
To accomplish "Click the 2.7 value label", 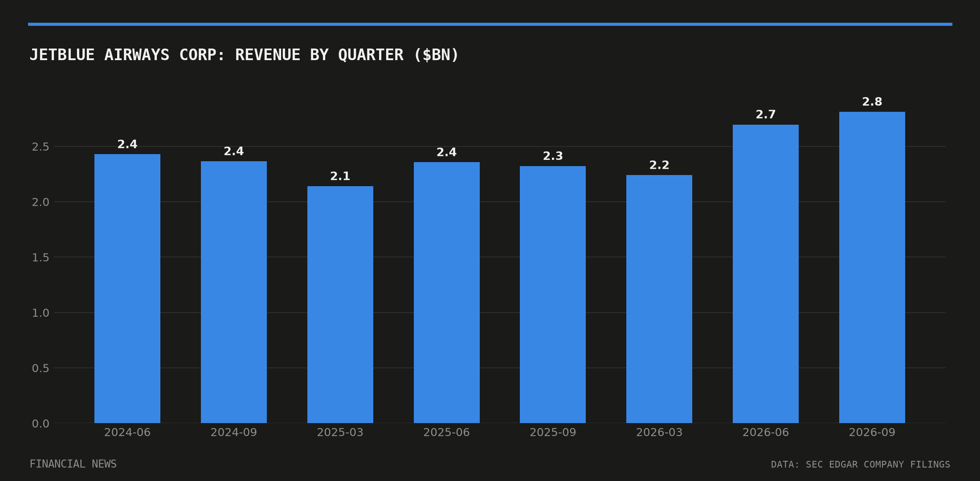I will [x=766, y=115].
